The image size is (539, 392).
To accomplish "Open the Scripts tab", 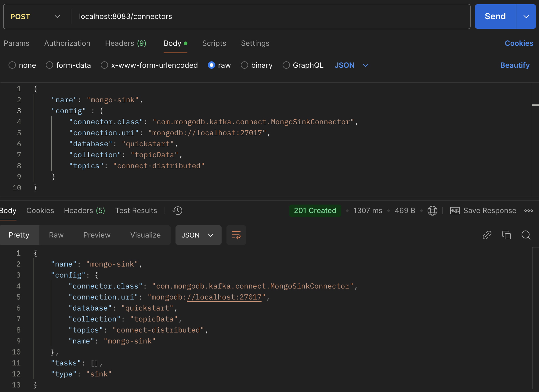I will click(x=214, y=43).
